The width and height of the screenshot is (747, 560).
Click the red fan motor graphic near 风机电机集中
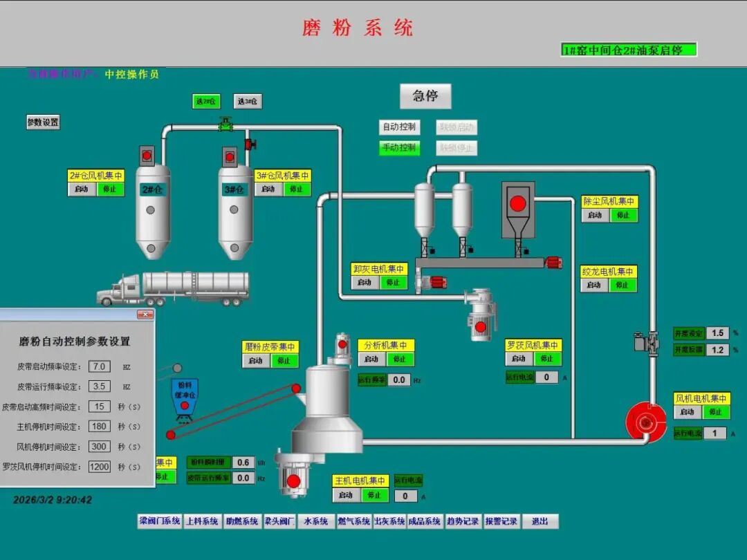[647, 422]
